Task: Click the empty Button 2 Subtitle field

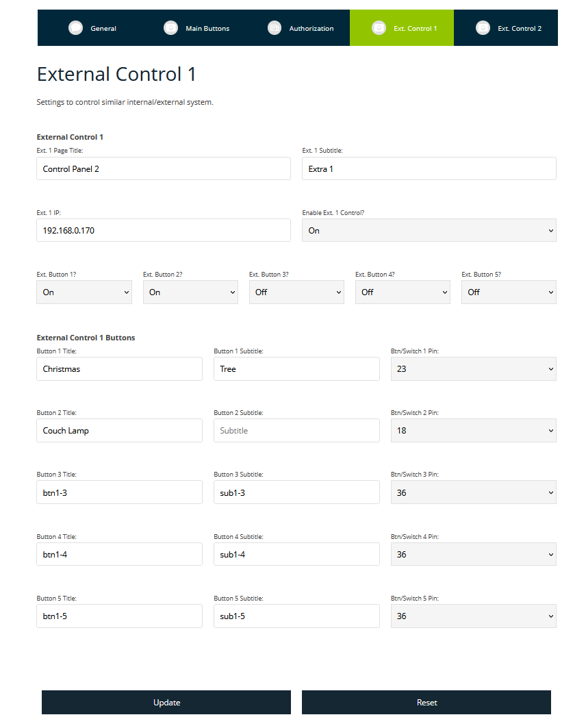Action: [x=296, y=430]
